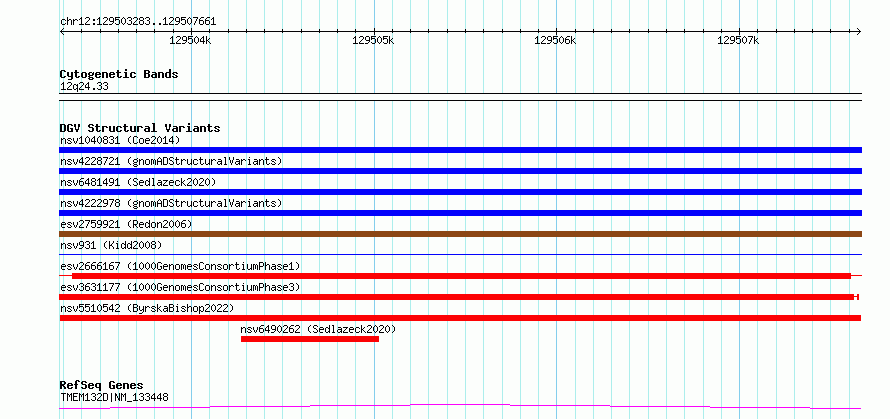The height and width of the screenshot is (419, 890).
Task: Click the DGV Structural Variants track title
Action: [x=140, y=128]
